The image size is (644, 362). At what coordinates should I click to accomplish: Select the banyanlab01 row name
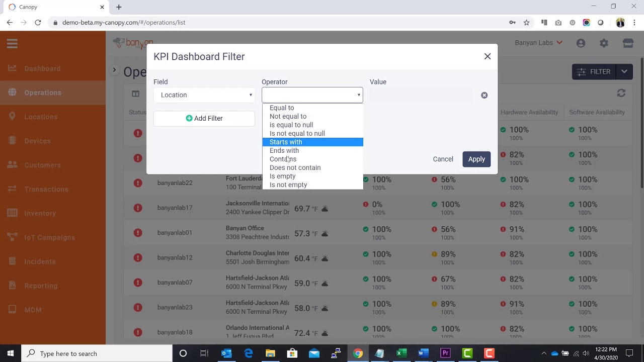point(175,233)
